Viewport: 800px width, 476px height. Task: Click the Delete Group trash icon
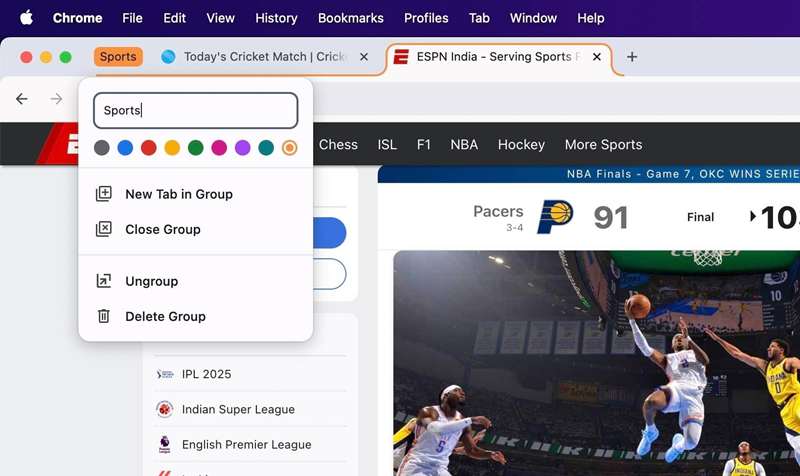click(104, 316)
